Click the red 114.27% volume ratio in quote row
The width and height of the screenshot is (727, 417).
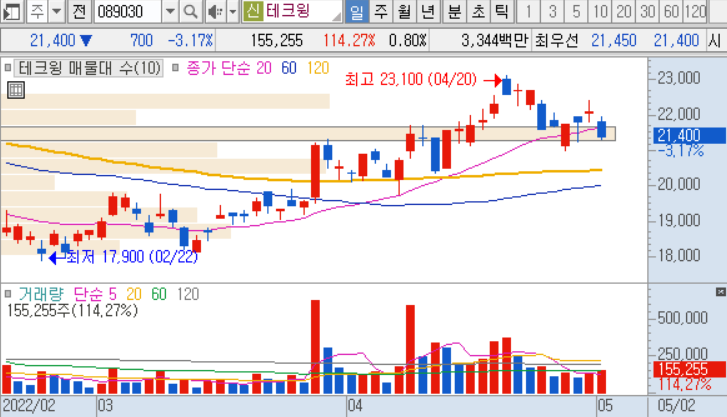349,41
